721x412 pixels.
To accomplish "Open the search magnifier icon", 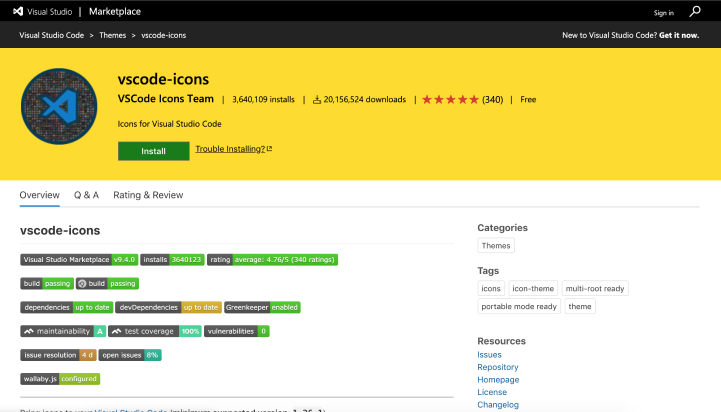I will 695,11.
